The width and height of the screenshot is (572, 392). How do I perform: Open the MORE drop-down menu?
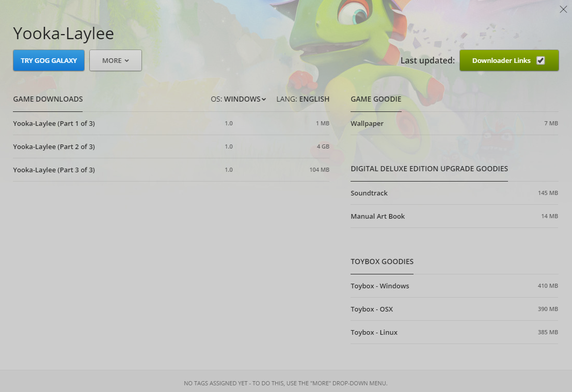pos(116,60)
